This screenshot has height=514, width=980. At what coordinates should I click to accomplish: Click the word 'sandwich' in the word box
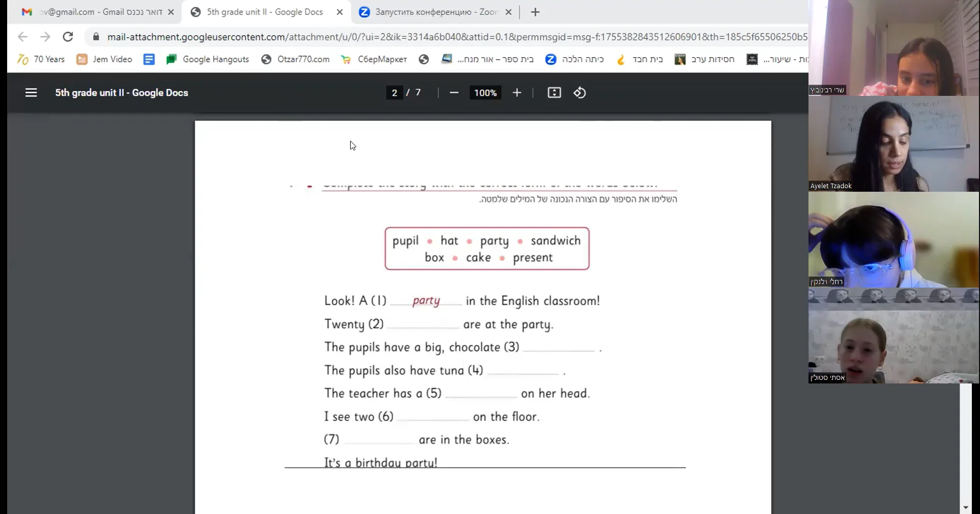(x=555, y=240)
